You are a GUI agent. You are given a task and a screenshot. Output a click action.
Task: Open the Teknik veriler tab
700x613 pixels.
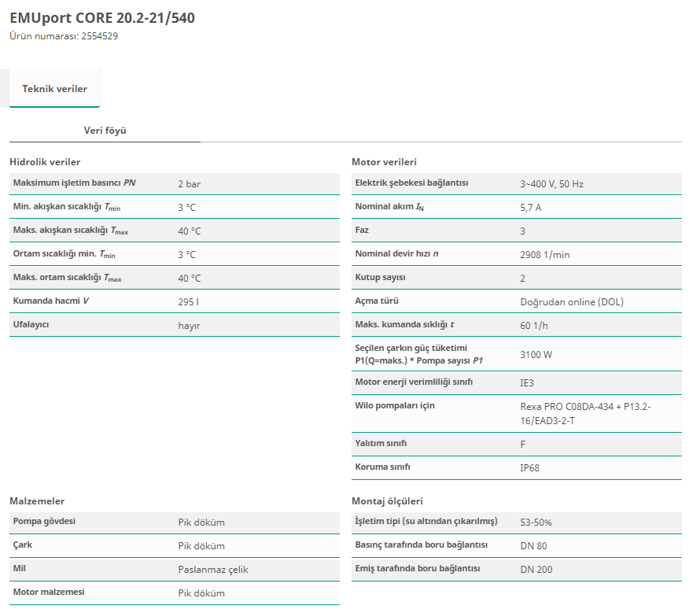(54, 88)
